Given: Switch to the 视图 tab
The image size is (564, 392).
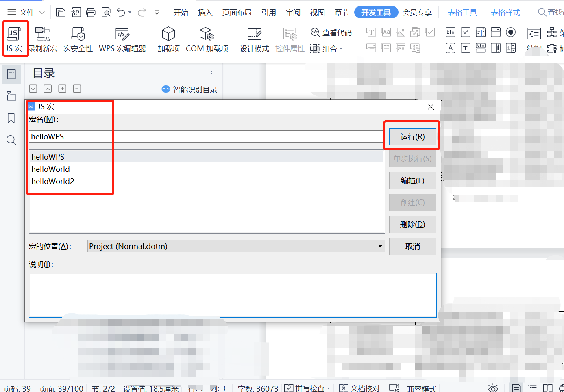Looking at the screenshot, I should coord(318,13).
